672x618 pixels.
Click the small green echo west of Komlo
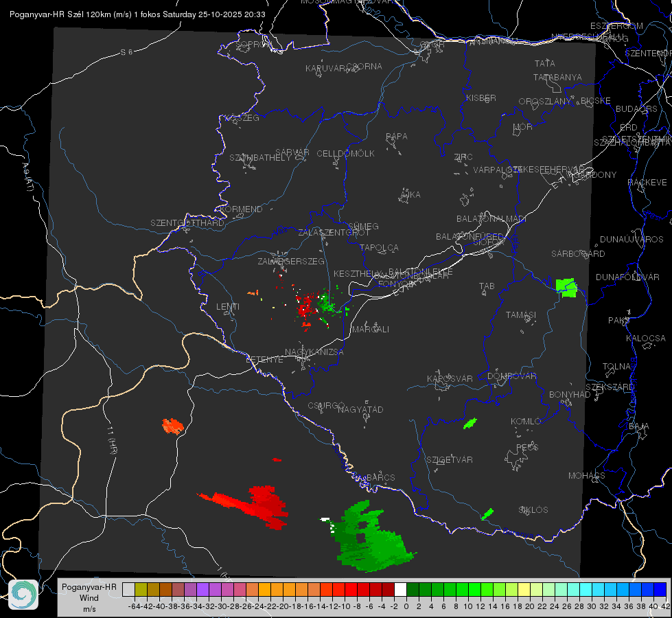[470, 423]
